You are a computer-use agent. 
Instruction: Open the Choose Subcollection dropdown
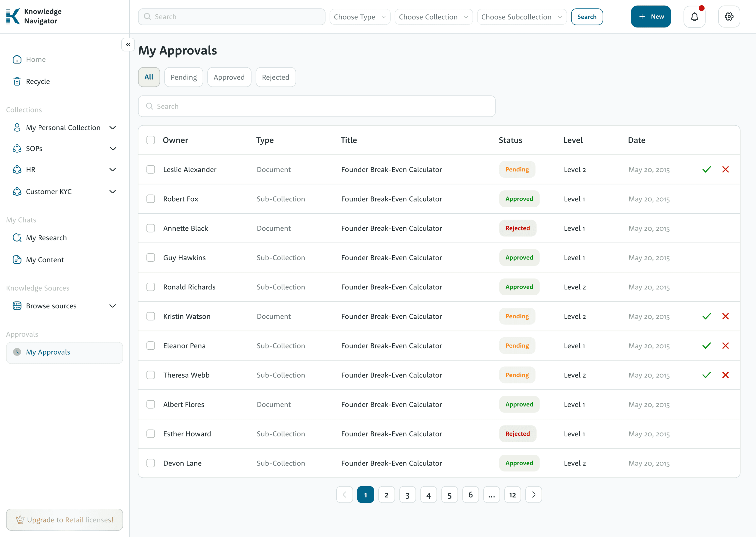tap(522, 17)
